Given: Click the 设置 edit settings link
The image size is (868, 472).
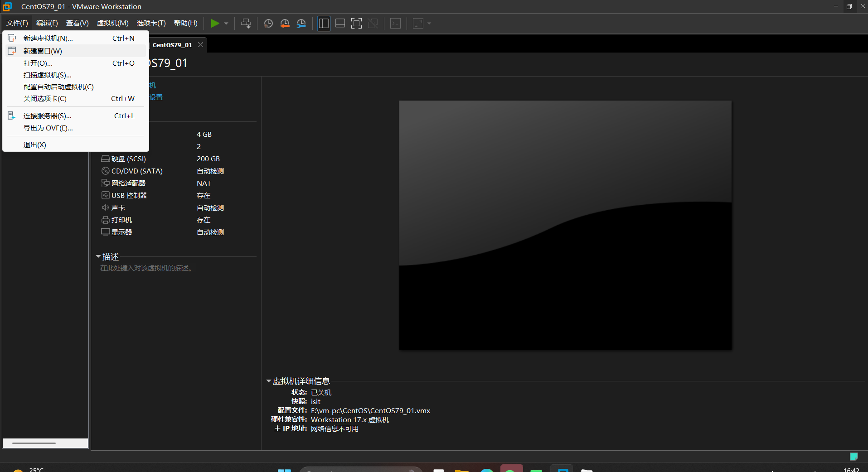Looking at the screenshot, I should pyautogui.click(x=156, y=97).
